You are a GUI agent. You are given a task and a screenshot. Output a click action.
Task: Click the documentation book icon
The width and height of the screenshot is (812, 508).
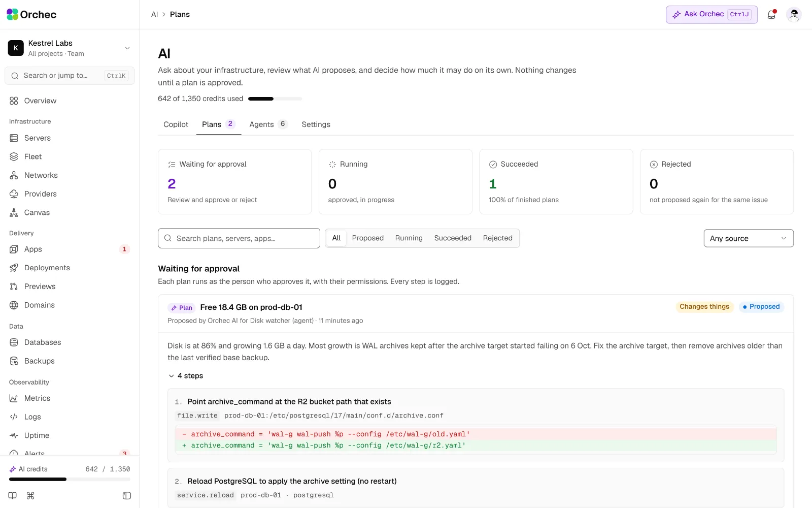pos(13,495)
